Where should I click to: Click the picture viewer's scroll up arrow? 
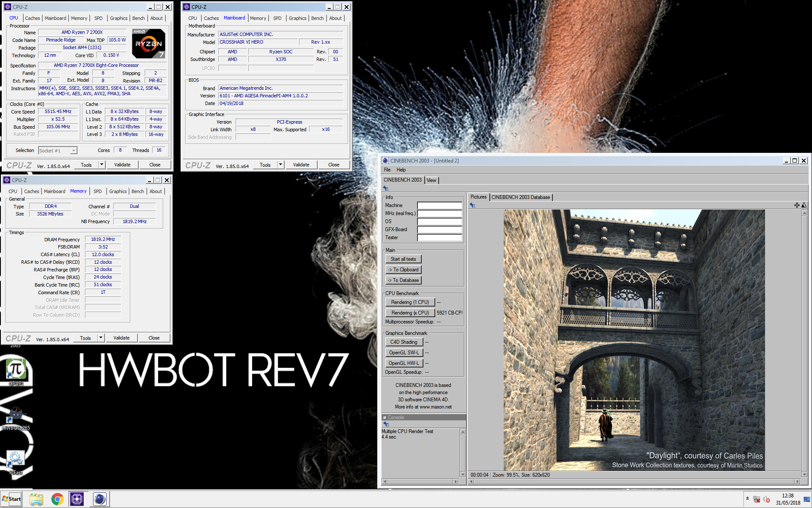click(x=804, y=213)
